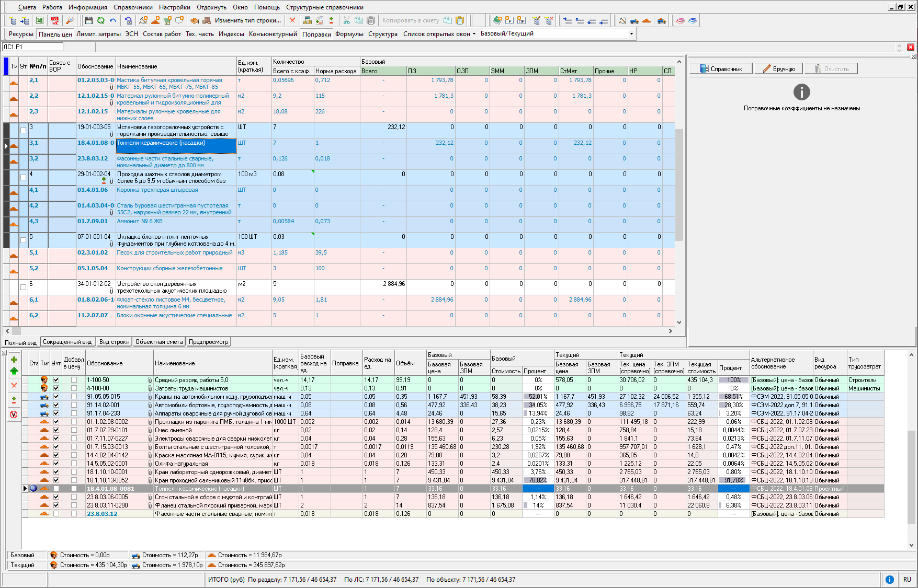Open the magnifier search tool

pos(69,20)
